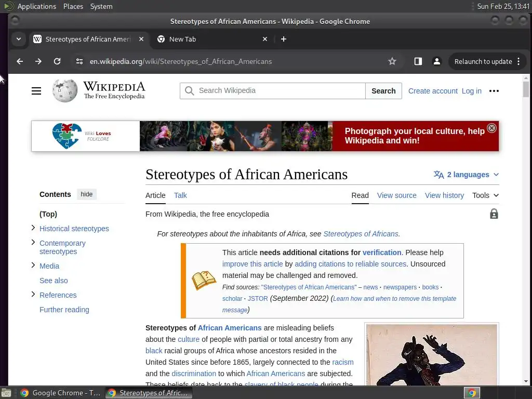Image resolution: width=532 pixels, height=399 pixels.
Task: Close the New Tab tab
Action: (x=265, y=39)
